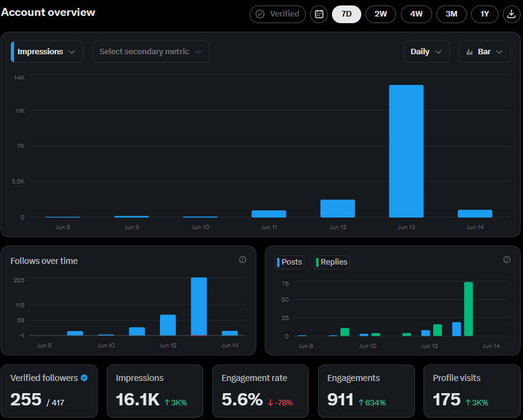Click the Account overview heading
The width and height of the screenshot is (523, 420).
point(48,12)
